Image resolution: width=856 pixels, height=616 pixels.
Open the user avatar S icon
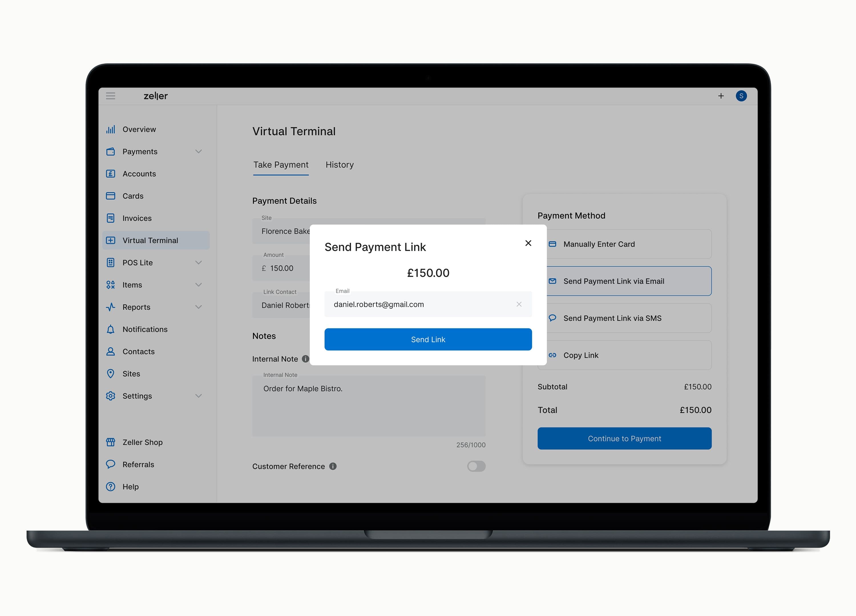pyautogui.click(x=741, y=96)
